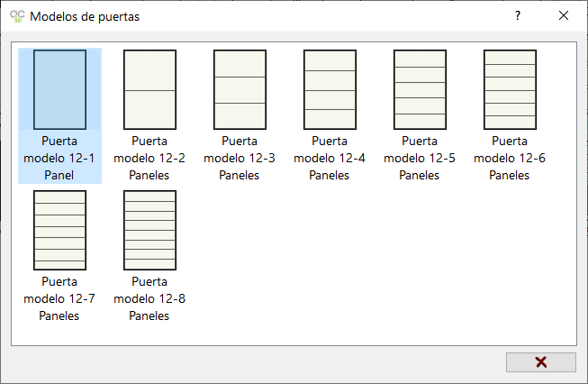Select the seven-panel door model 12-7 icon
The image size is (588, 384).
[x=60, y=230]
